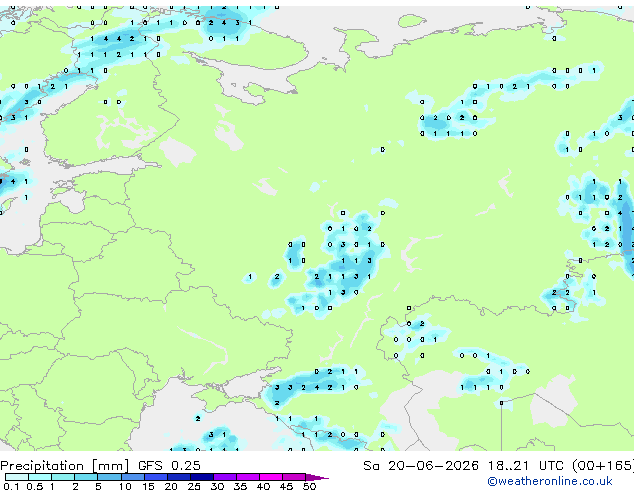Pick the magenta swatch between 40 and 45
The image size is (634, 490).
271,477
